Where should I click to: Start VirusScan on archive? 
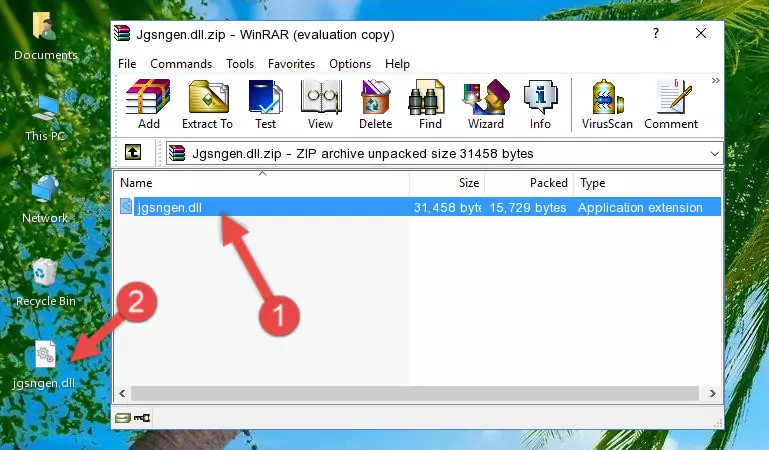click(x=607, y=104)
